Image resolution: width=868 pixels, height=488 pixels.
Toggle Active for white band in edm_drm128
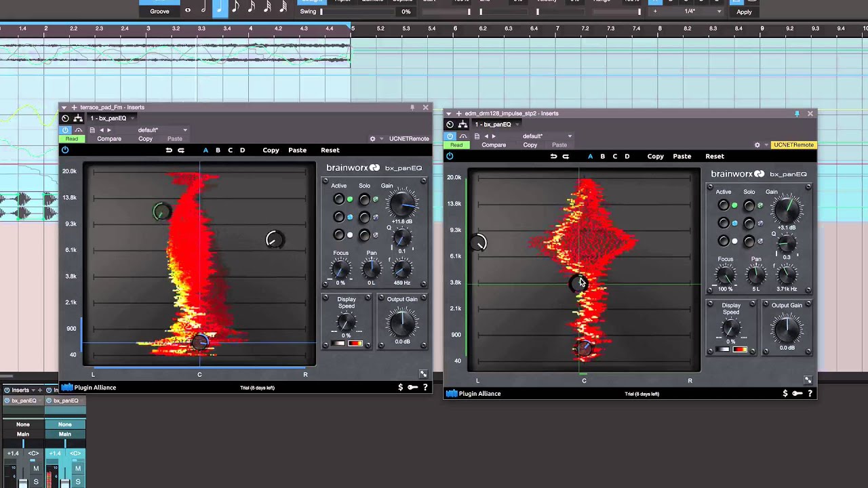[724, 241]
